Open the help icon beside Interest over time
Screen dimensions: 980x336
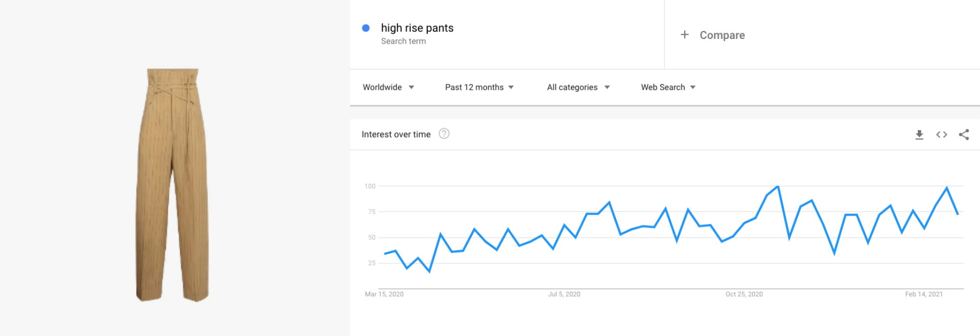(444, 134)
